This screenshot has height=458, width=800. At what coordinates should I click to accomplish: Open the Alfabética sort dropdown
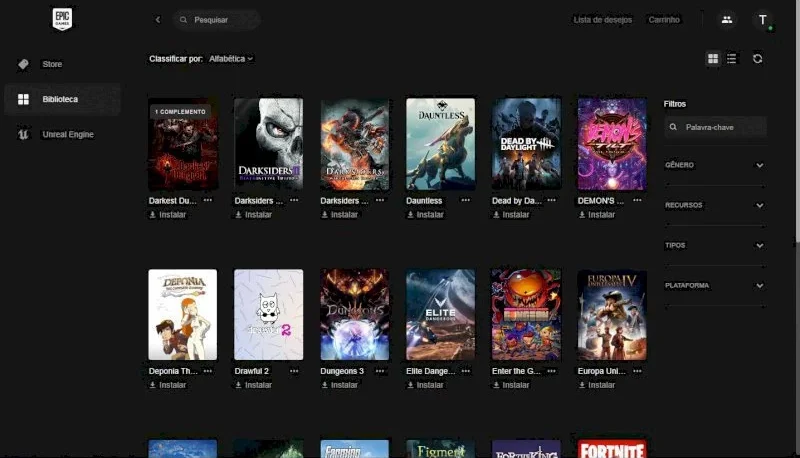click(231, 59)
